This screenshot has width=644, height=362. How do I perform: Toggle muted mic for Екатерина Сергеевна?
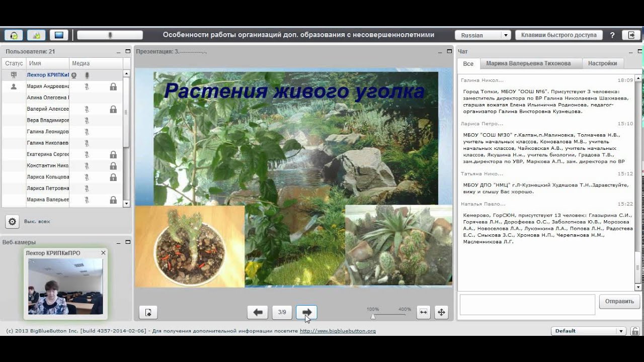pyautogui.click(x=87, y=154)
